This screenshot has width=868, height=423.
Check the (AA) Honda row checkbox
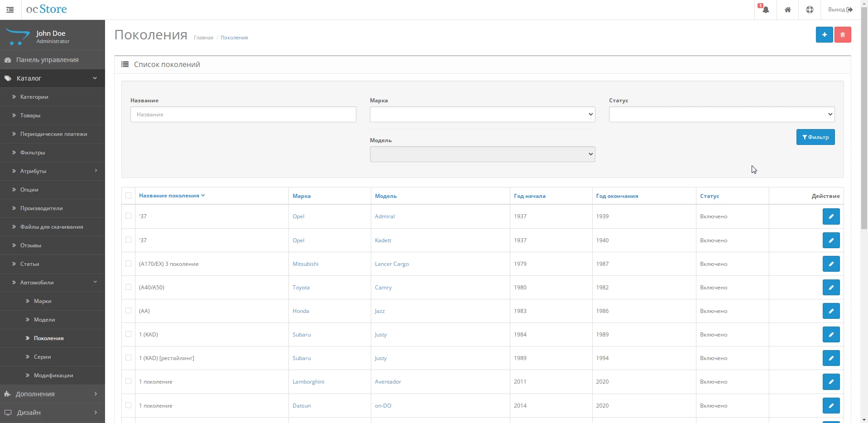pos(129,311)
